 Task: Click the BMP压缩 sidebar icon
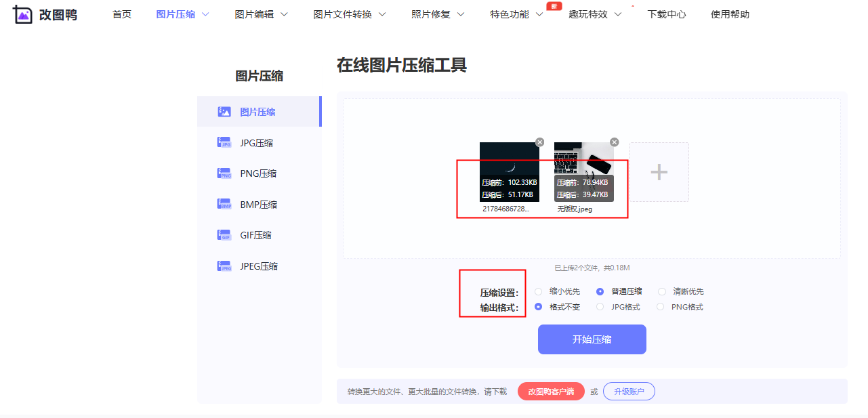click(x=224, y=204)
